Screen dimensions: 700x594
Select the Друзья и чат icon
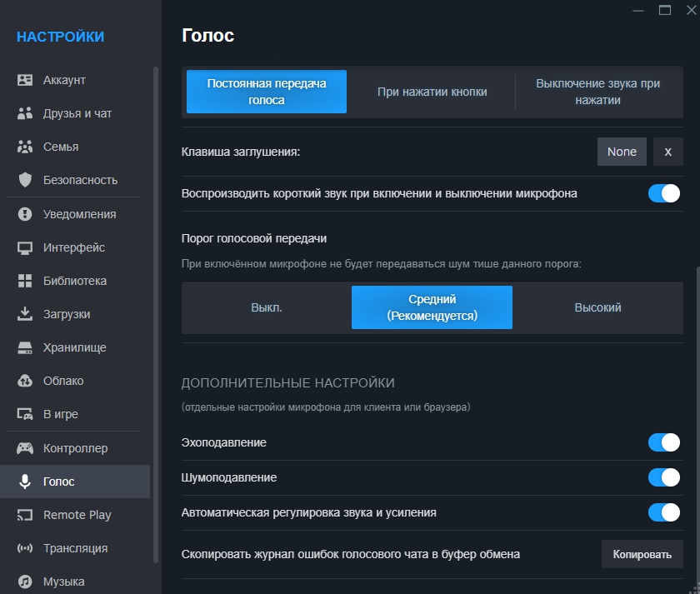25,113
